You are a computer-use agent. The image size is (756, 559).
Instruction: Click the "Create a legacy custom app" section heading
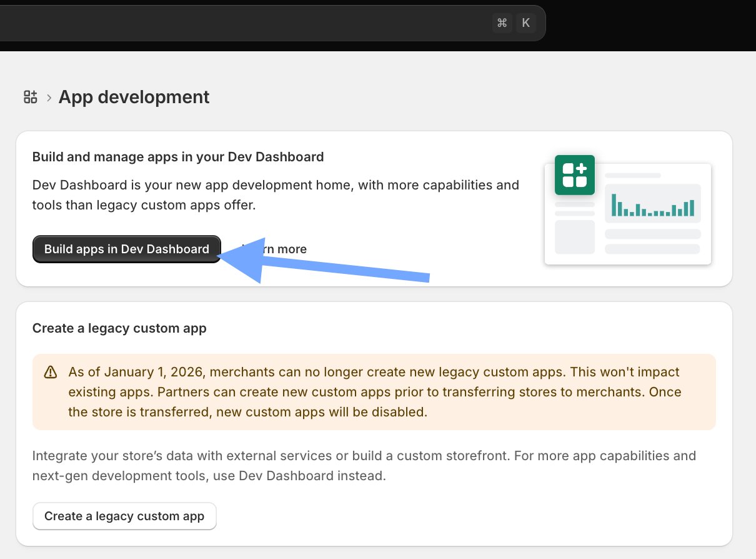click(119, 328)
